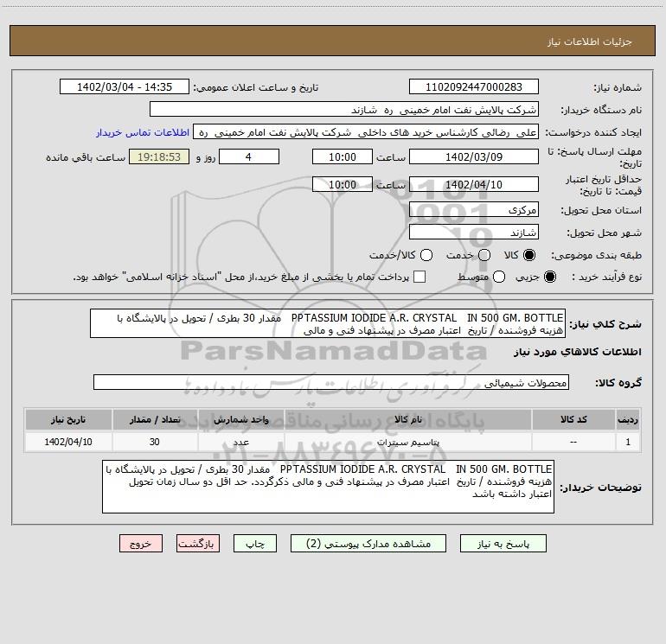Click the تاریخ نیاز column header
This screenshot has width=666, height=644.
[68, 419]
